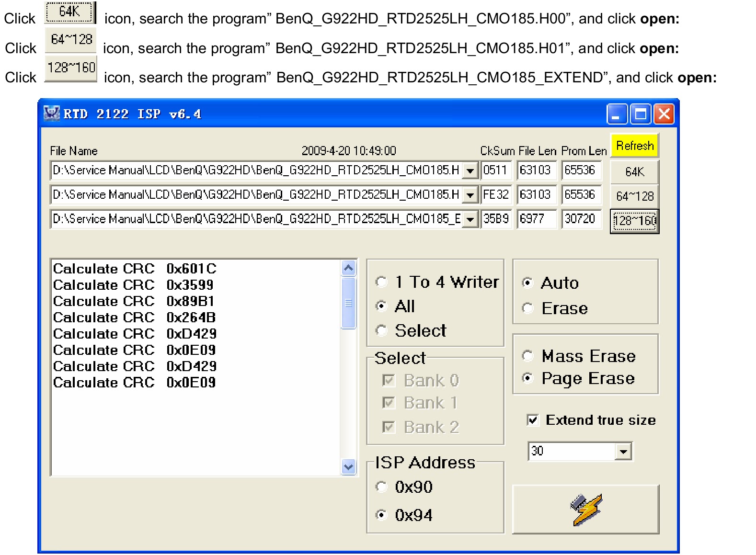Viewport: 756px width, 555px height.
Task: Click the log scrollbar down arrow
Action: click(x=349, y=466)
